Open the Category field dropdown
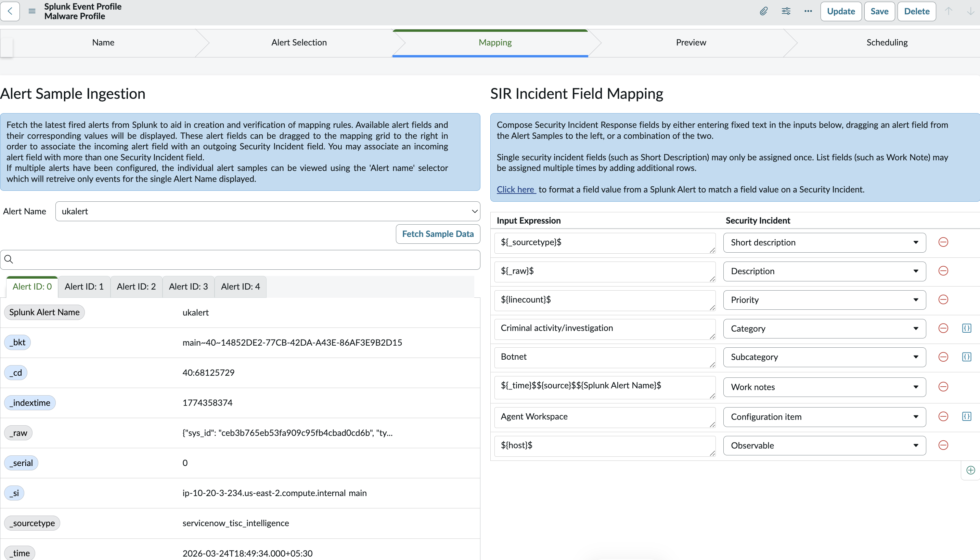This screenshot has width=980, height=560. (824, 329)
